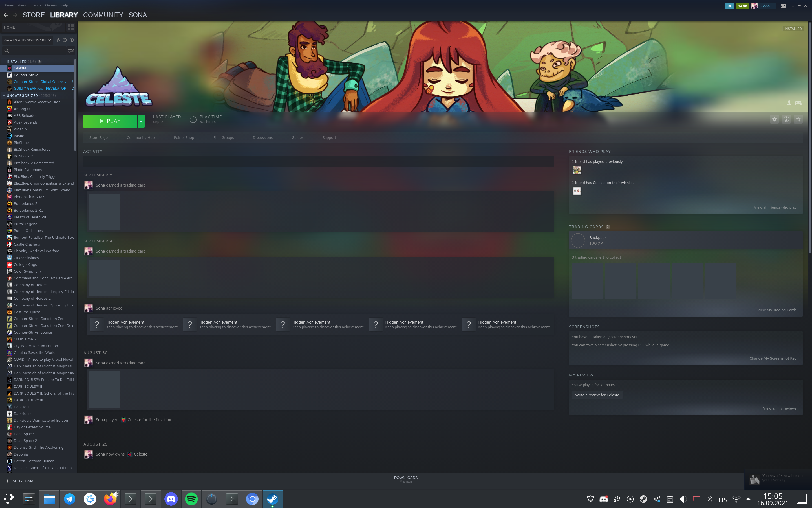Open the SONA profile section
Image resolution: width=812 pixels, height=508 pixels.
[138, 15]
